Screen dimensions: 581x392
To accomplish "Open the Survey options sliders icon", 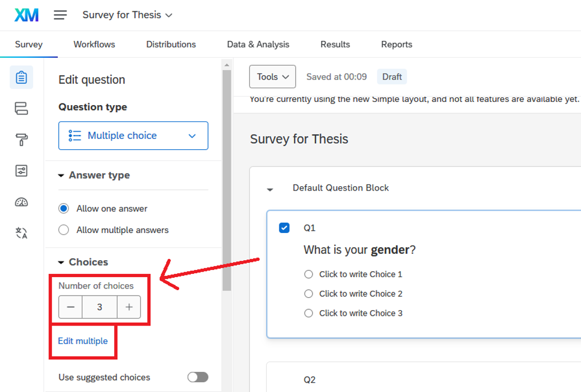I will [x=21, y=171].
